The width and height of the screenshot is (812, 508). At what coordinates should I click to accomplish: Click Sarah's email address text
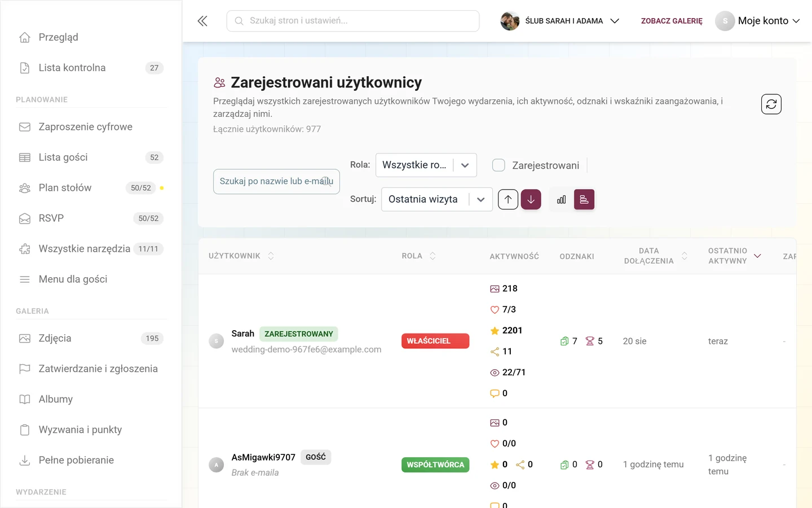[306, 349]
